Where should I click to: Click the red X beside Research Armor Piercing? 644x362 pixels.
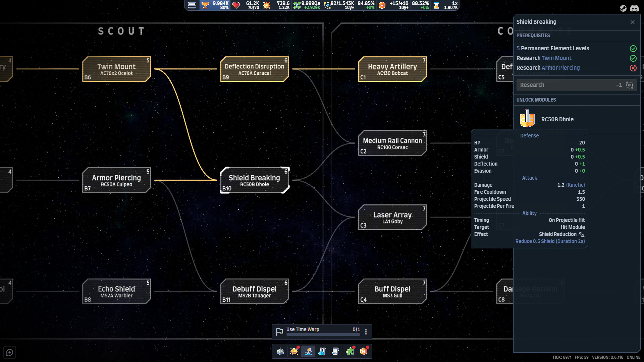point(633,68)
